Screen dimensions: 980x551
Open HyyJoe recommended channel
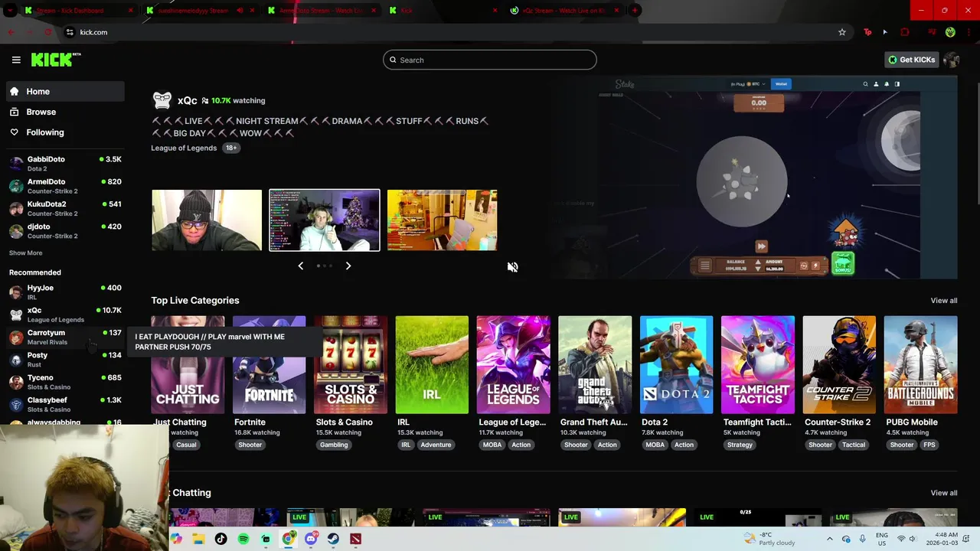click(65, 292)
